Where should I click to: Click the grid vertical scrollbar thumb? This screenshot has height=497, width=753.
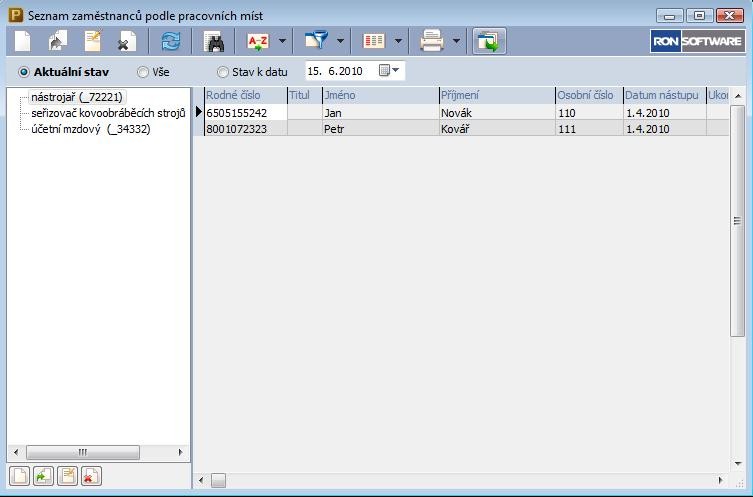737,221
